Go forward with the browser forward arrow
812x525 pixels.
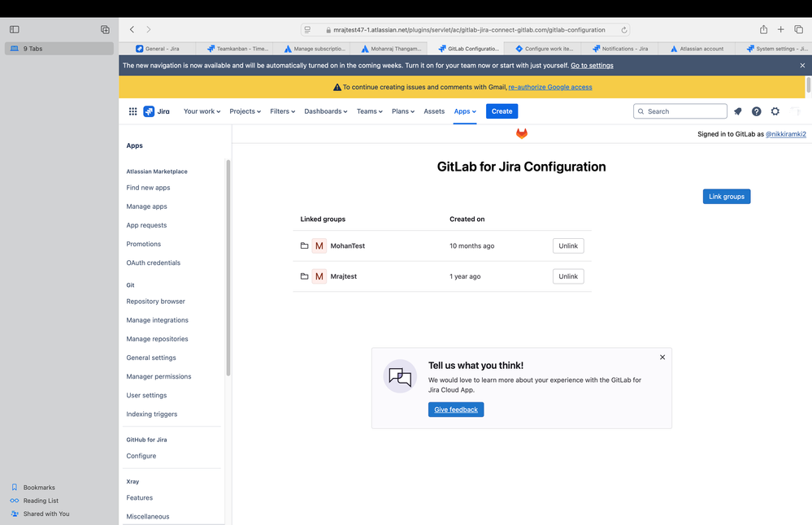(x=149, y=29)
